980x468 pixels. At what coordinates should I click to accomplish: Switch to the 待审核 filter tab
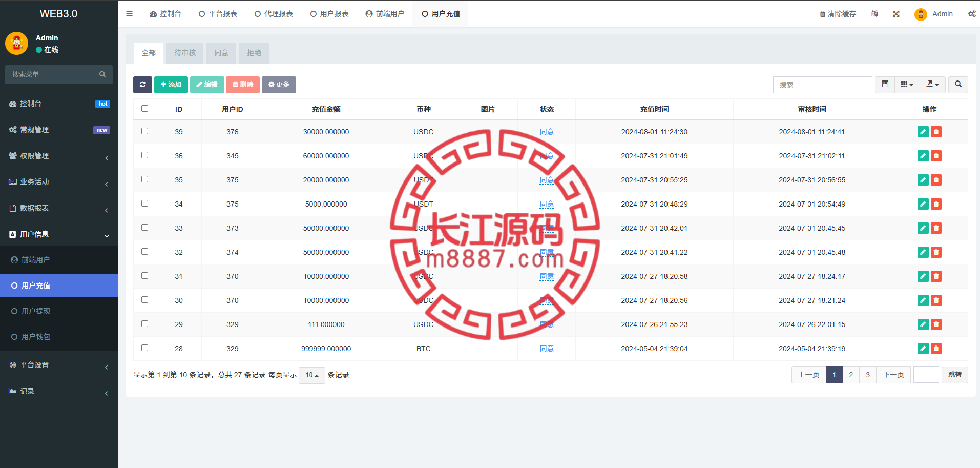[185, 53]
